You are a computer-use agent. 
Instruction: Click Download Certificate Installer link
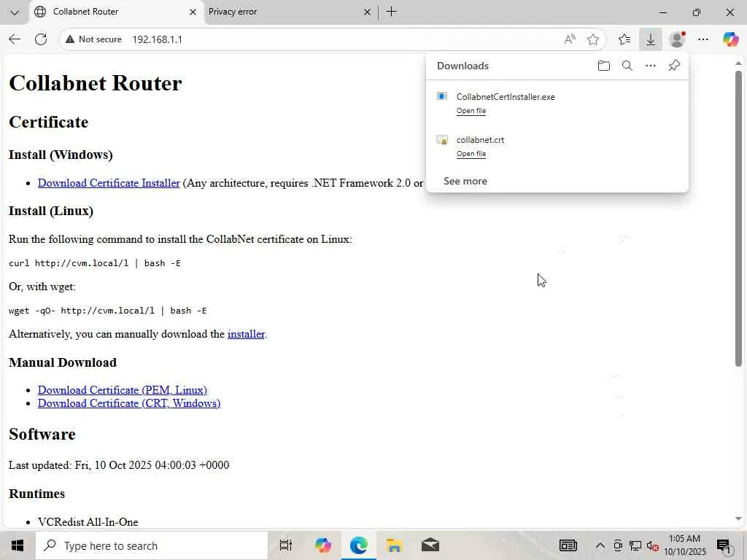coord(109,183)
